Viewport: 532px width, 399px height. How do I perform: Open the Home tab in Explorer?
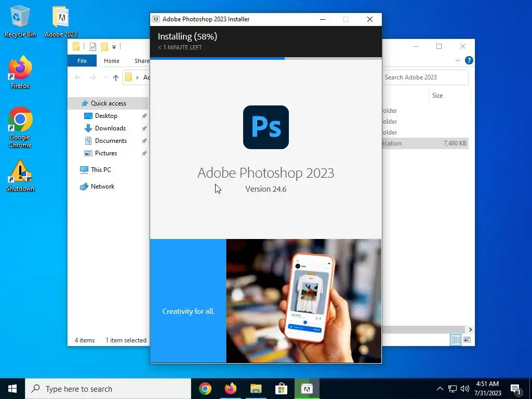pos(112,61)
